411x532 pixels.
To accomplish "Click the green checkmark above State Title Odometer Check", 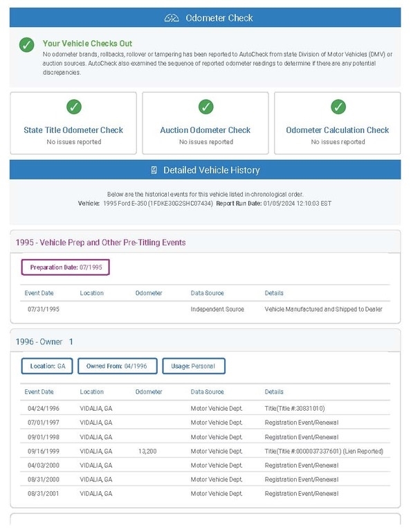I will click(74, 107).
